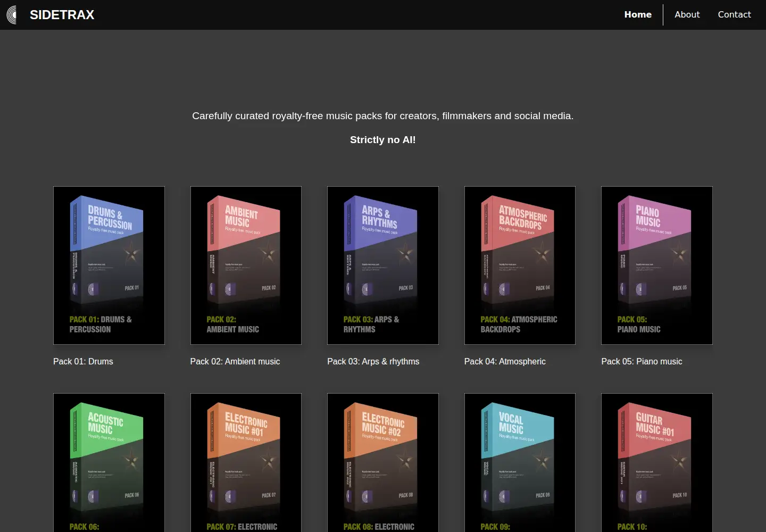
Task: Open the Atmospheric Backdrops pack cover
Action: point(520,265)
